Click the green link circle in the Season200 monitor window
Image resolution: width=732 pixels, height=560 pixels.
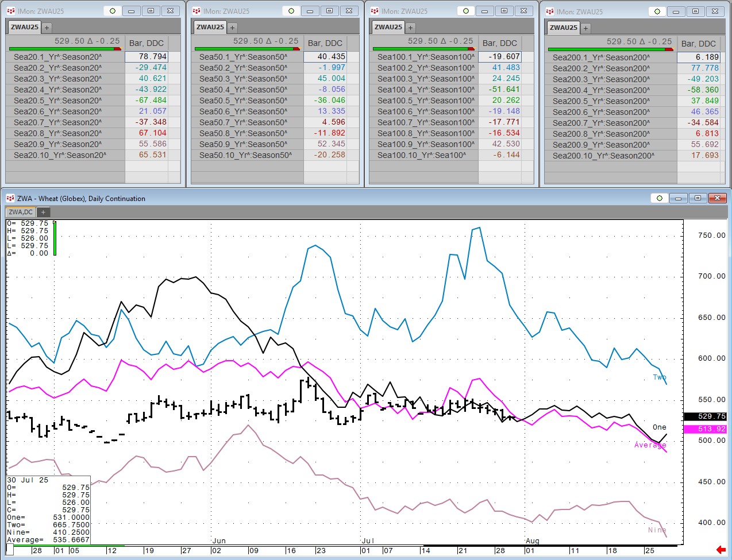(657, 11)
